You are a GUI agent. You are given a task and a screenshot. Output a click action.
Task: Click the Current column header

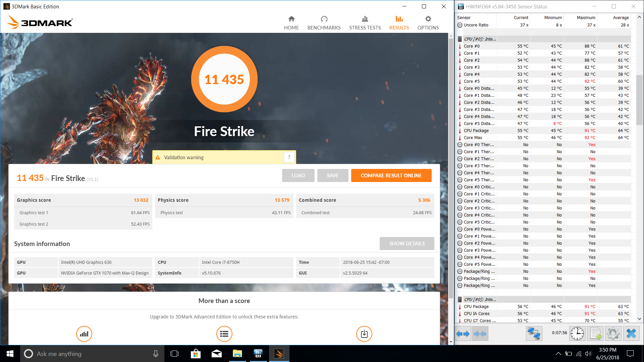pos(514,18)
